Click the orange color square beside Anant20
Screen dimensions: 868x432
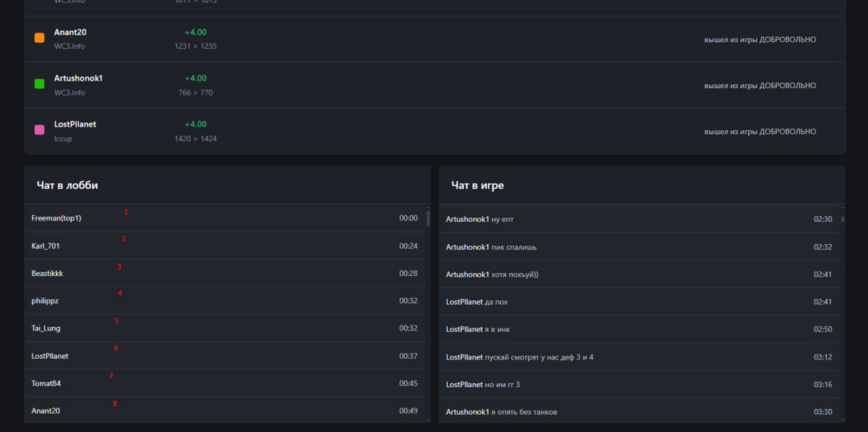coord(40,38)
